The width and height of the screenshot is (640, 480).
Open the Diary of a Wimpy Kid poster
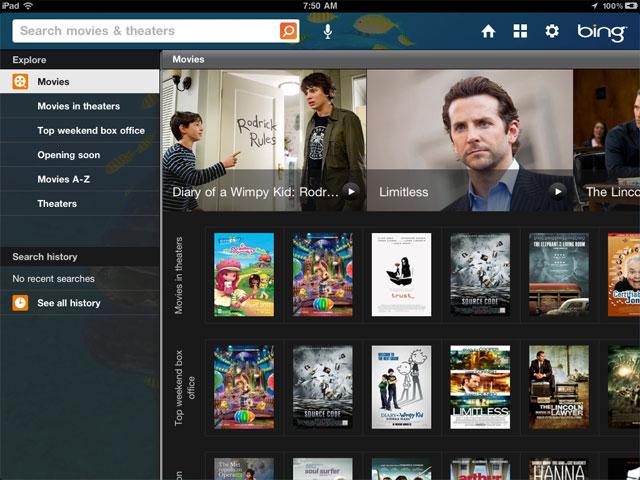401,387
